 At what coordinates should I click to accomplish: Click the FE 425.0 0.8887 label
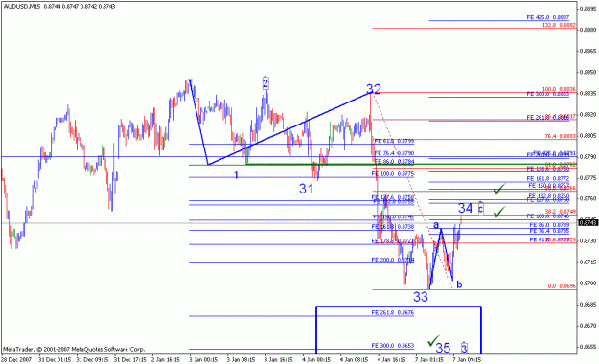[548, 17]
